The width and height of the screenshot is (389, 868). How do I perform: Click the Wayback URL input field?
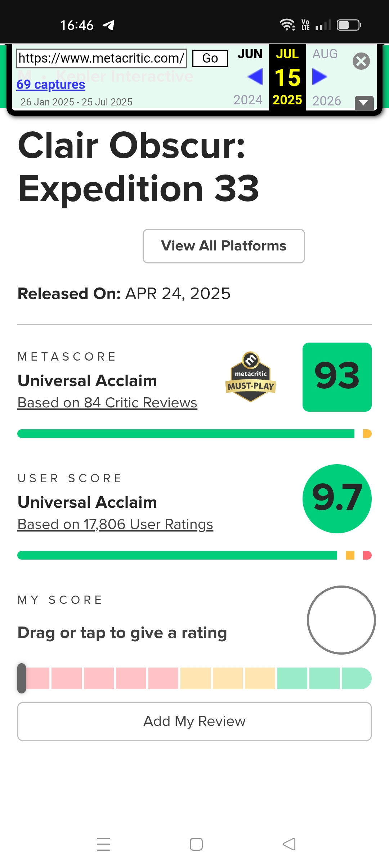pyautogui.click(x=102, y=58)
